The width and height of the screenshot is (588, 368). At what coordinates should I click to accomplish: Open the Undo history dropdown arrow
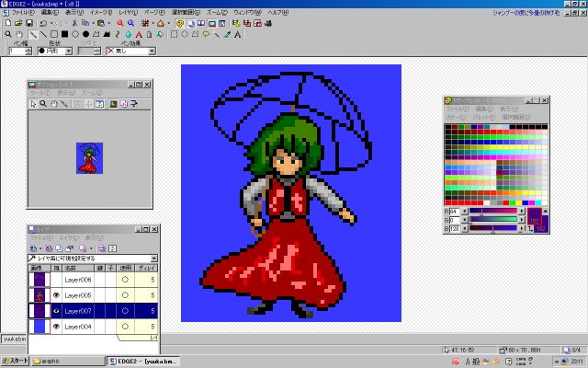51,23
